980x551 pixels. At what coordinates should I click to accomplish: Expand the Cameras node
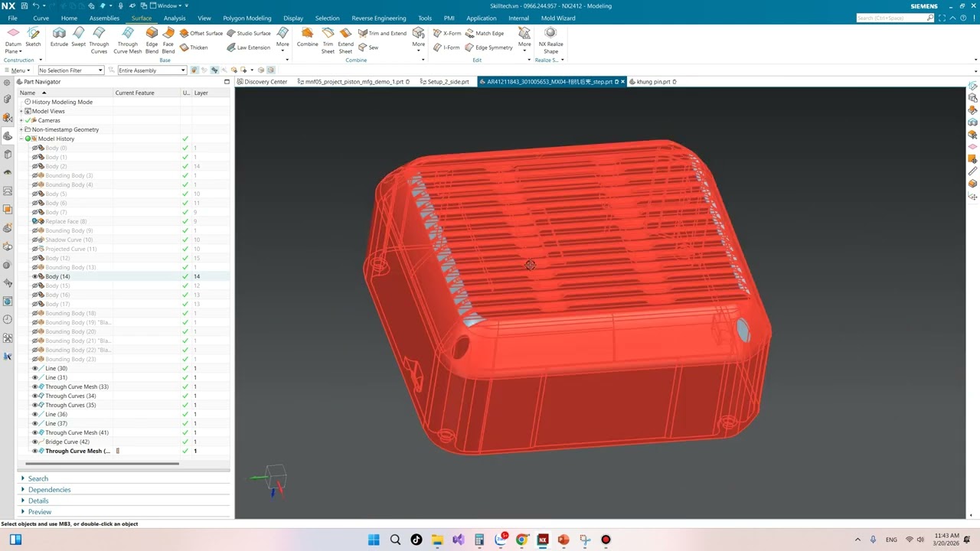(x=21, y=120)
